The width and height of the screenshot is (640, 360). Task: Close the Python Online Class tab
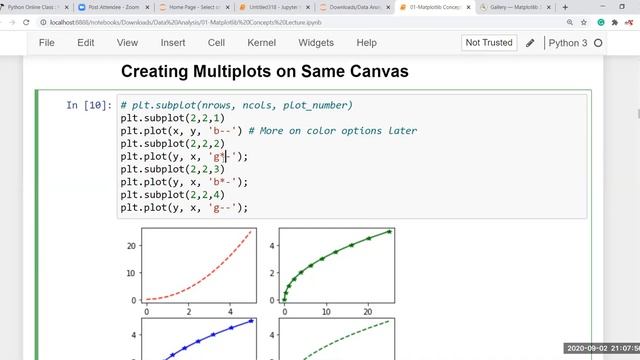(x=67, y=7)
